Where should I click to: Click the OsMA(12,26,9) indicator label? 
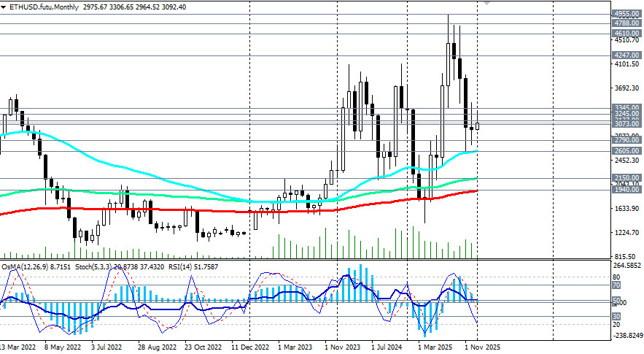tap(26, 267)
